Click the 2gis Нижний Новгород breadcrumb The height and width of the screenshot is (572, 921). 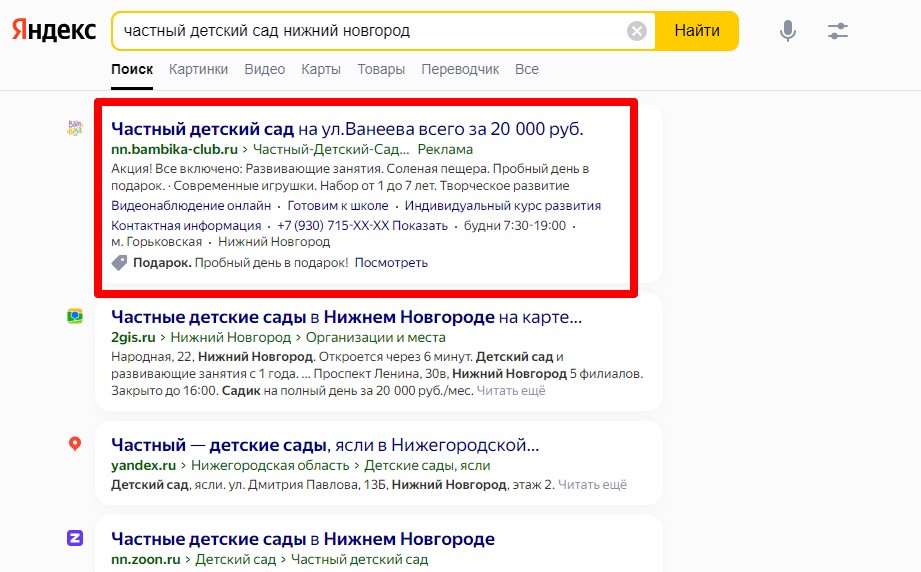[x=231, y=337]
